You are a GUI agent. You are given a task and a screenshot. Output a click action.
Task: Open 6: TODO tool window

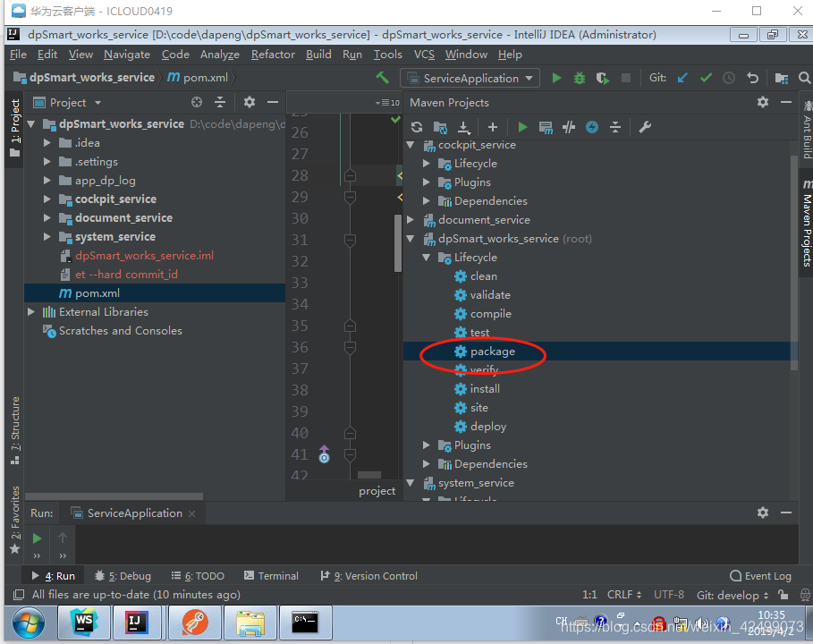198,575
